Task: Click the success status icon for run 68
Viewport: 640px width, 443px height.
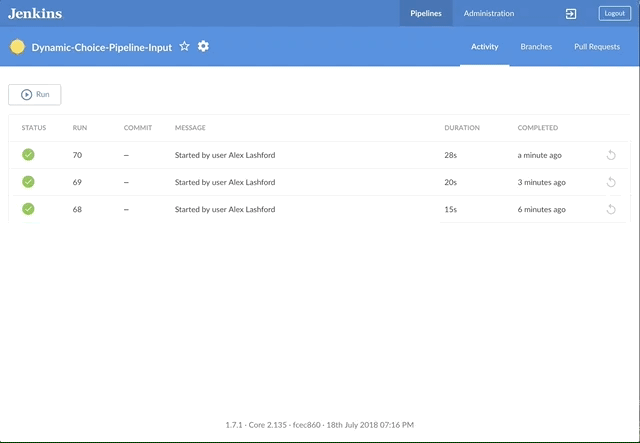Action: [28, 209]
